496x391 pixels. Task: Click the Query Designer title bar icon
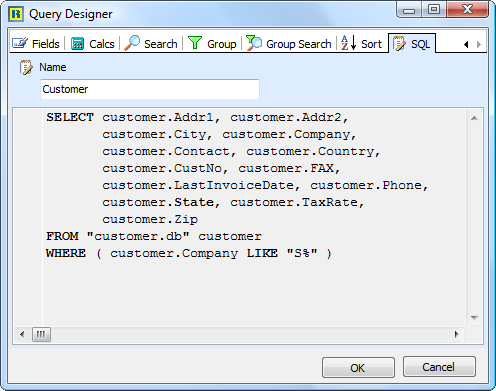[x=16, y=14]
